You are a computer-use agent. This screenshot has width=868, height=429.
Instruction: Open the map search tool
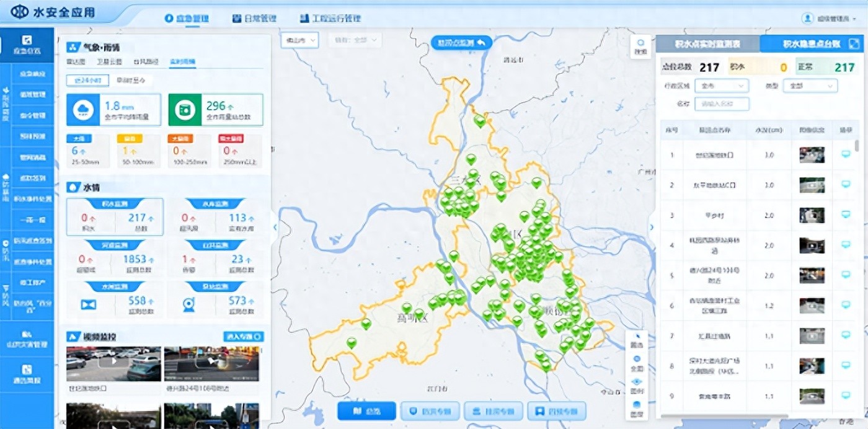point(640,46)
